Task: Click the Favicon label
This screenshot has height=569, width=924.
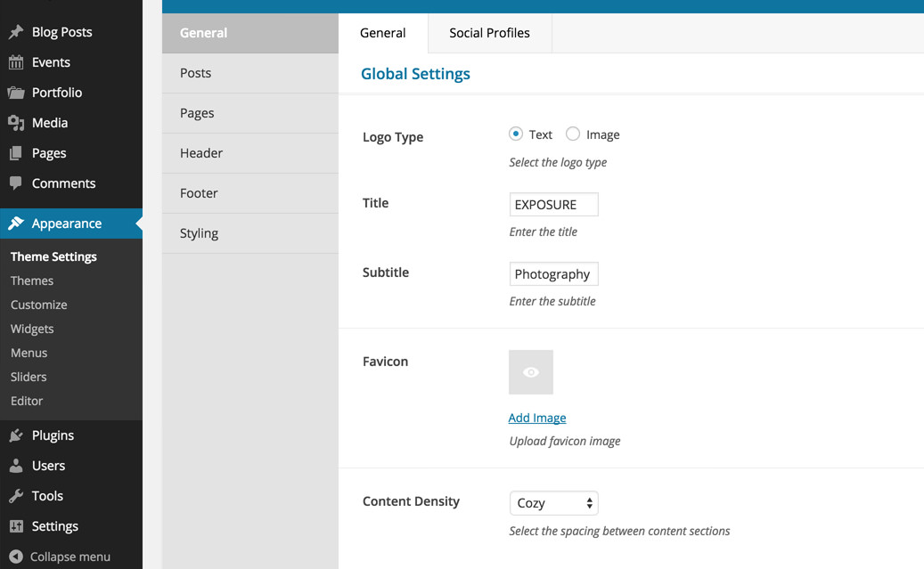Action: (386, 361)
